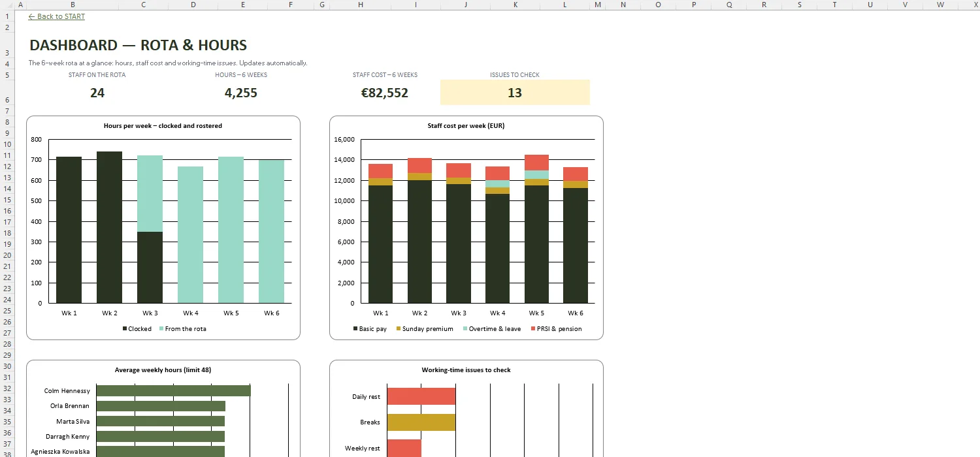Select the Wk 1 clocked hours bar

[x=69, y=230]
